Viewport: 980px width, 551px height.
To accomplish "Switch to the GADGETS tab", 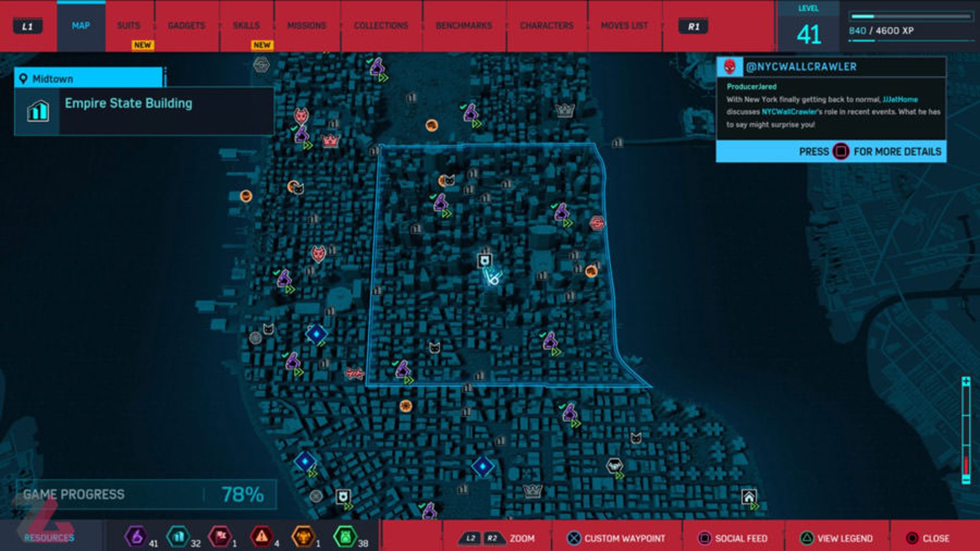I will 186,26.
